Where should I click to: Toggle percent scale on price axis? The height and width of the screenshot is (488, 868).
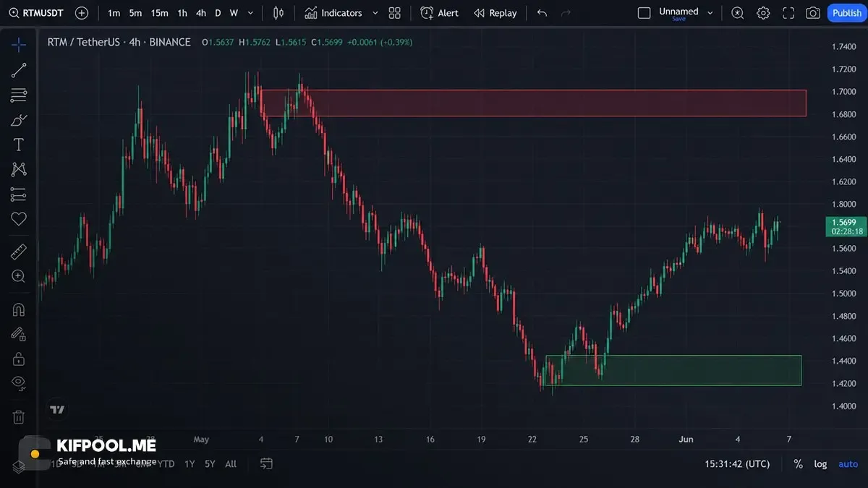pos(798,464)
